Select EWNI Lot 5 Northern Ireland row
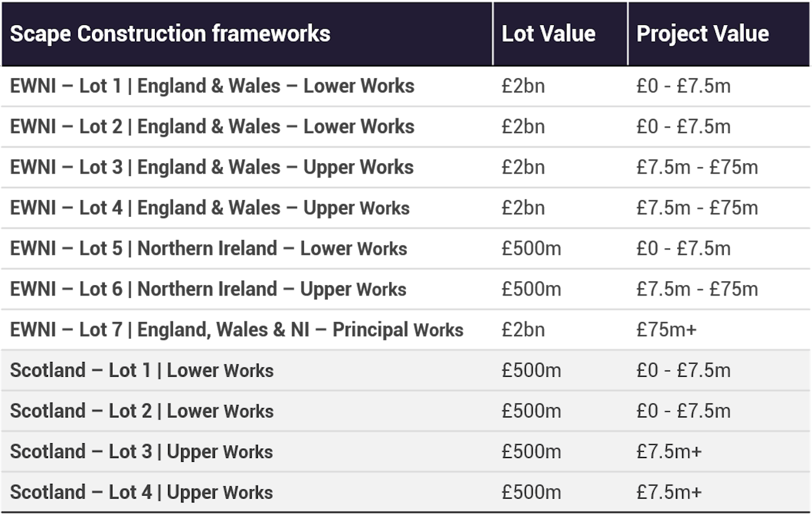 tap(406, 249)
